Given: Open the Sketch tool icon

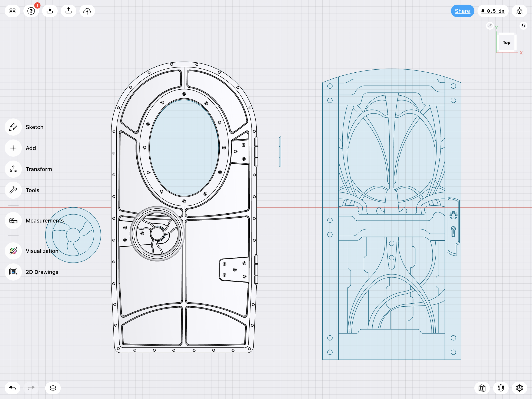Looking at the screenshot, I should (x=13, y=127).
